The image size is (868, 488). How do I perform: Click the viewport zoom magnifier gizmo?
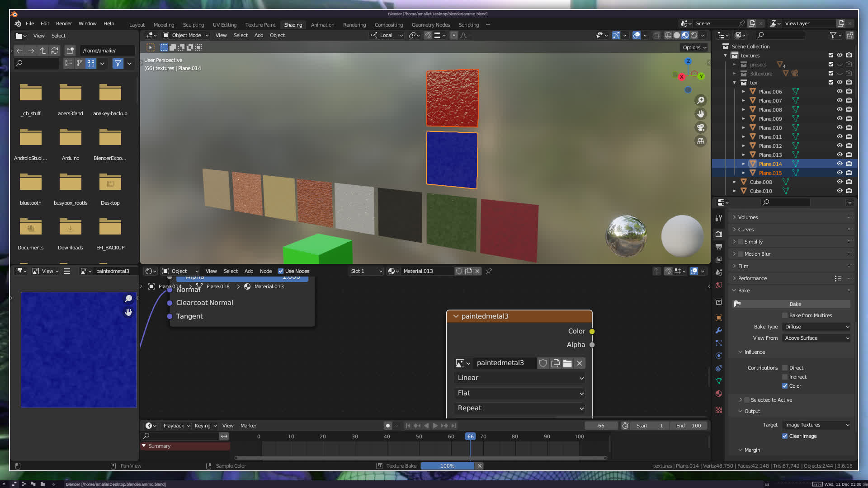[x=701, y=100]
